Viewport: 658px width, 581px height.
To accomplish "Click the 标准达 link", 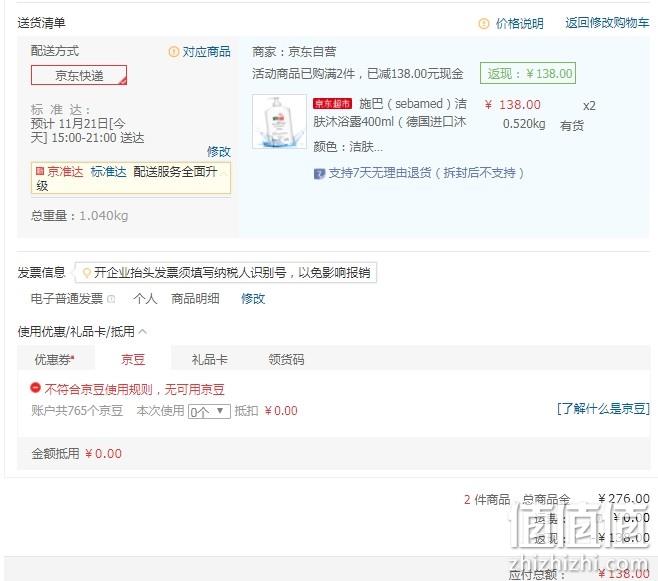I will point(108,172).
